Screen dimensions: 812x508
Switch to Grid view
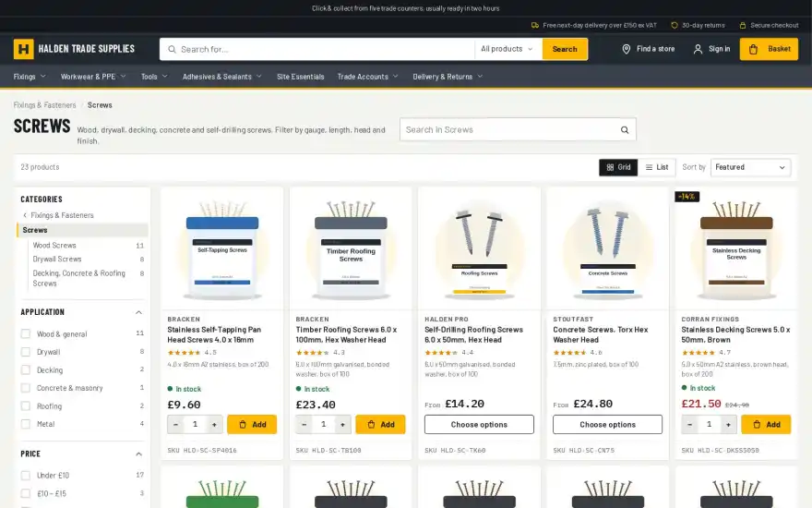[618, 167]
